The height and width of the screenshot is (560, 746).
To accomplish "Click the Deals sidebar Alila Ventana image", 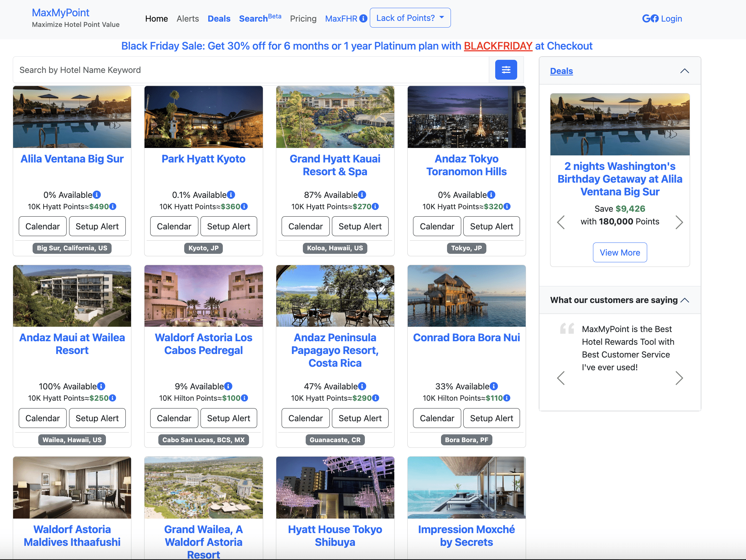I will (x=620, y=124).
